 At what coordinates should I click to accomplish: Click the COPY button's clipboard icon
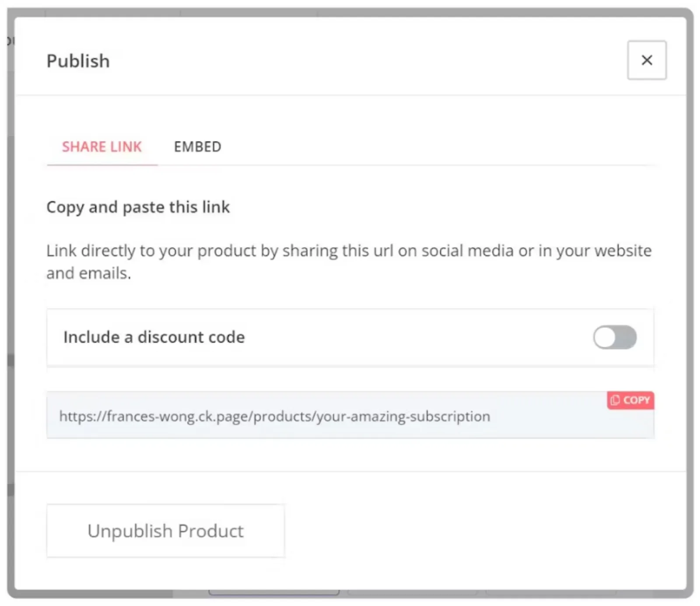pos(615,400)
